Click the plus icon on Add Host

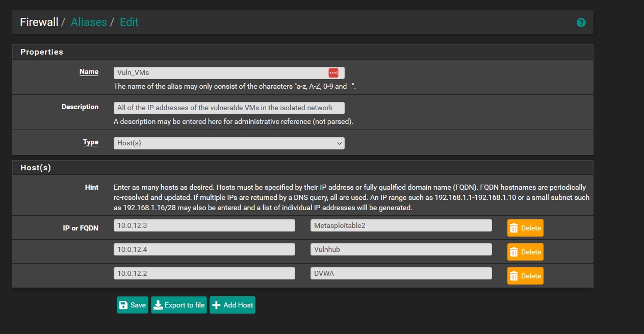[218, 304]
